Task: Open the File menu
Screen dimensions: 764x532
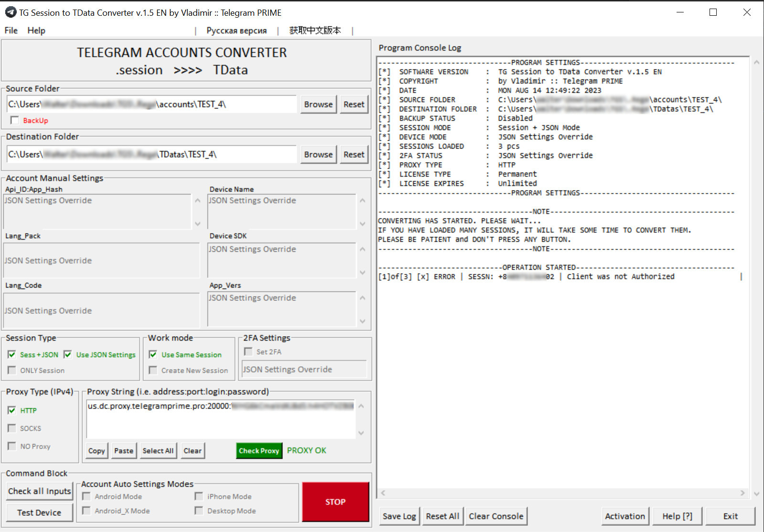Action: pyautogui.click(x=11, y=31)
